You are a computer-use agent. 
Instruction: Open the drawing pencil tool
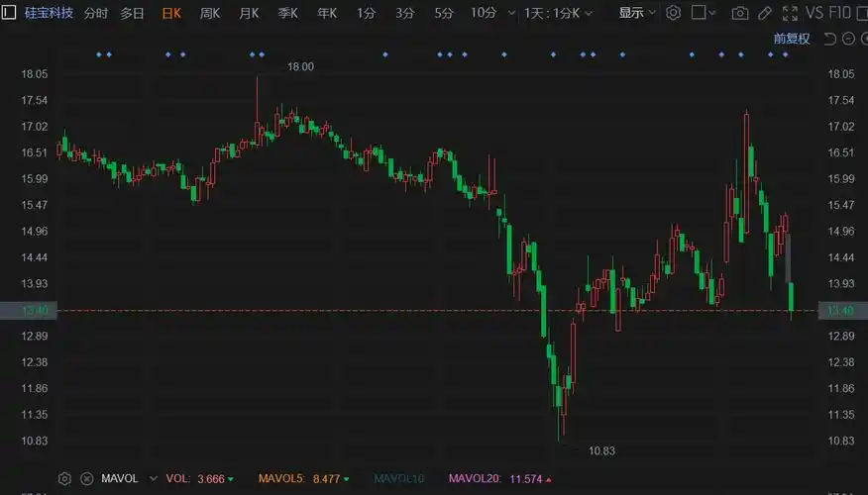point(765,13)
